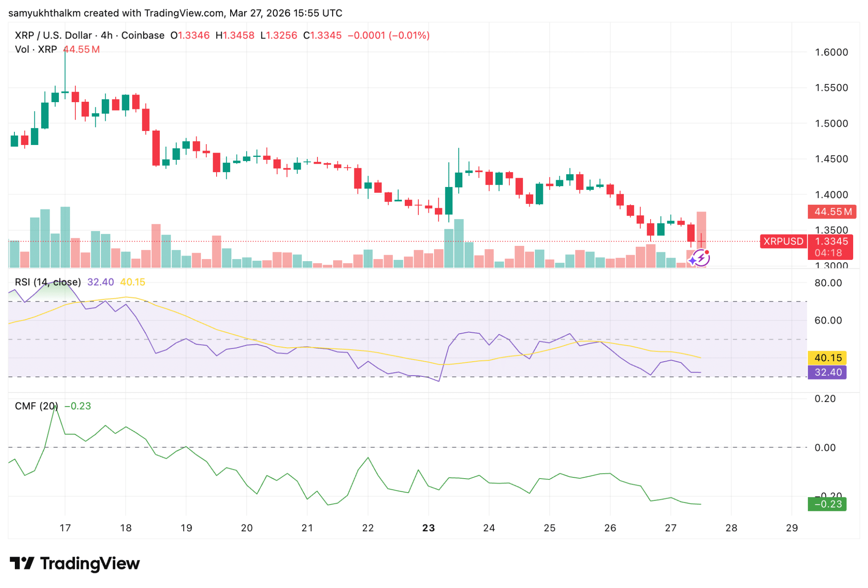The height and width of the screenshot is (588, 868).
Task: Click the yellow 40.15 RSI tag
Action: pyautogui.click(x=827, y=358)
